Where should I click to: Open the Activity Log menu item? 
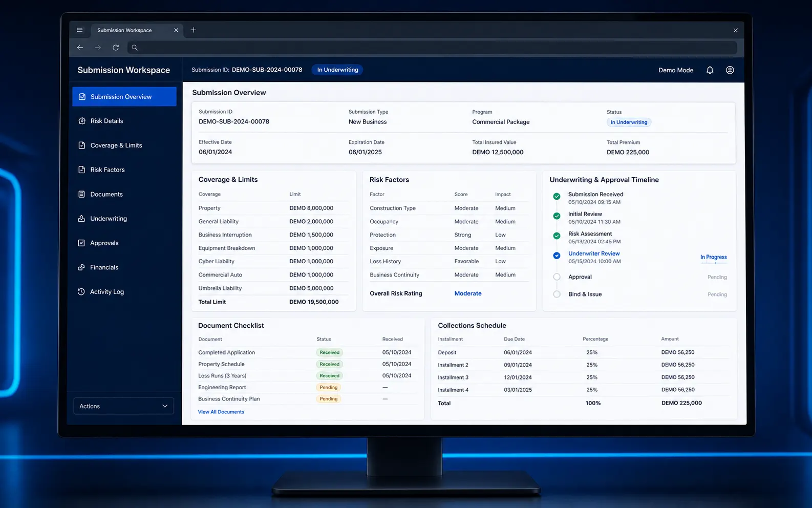pos(124,292)
